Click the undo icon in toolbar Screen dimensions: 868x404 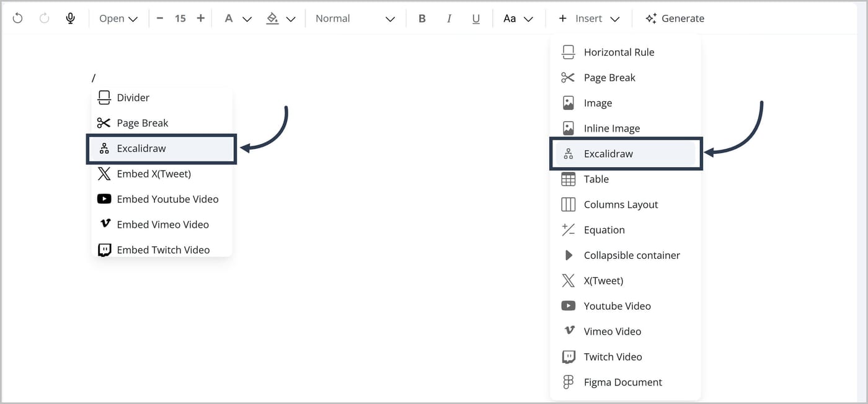click(x=17, y=19)
